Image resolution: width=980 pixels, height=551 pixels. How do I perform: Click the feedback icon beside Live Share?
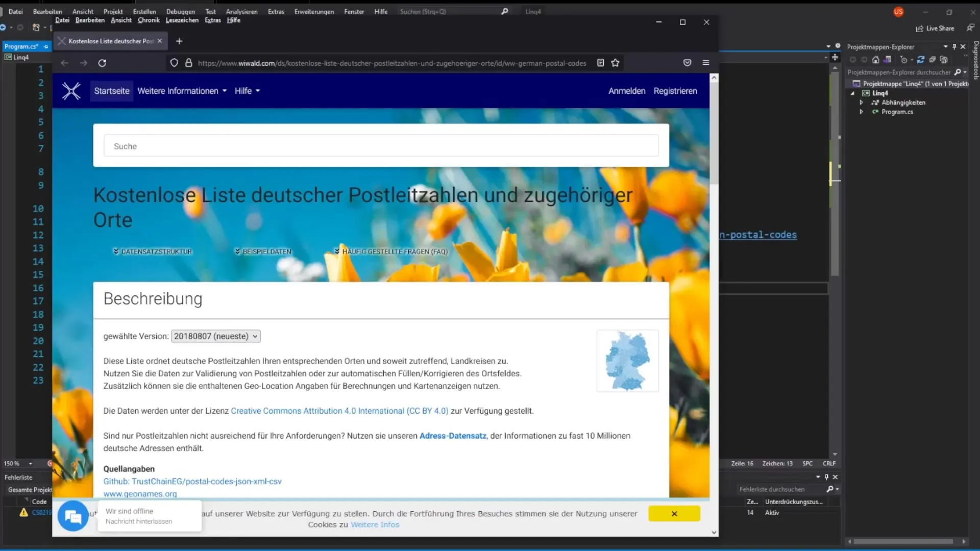point(970,28)
